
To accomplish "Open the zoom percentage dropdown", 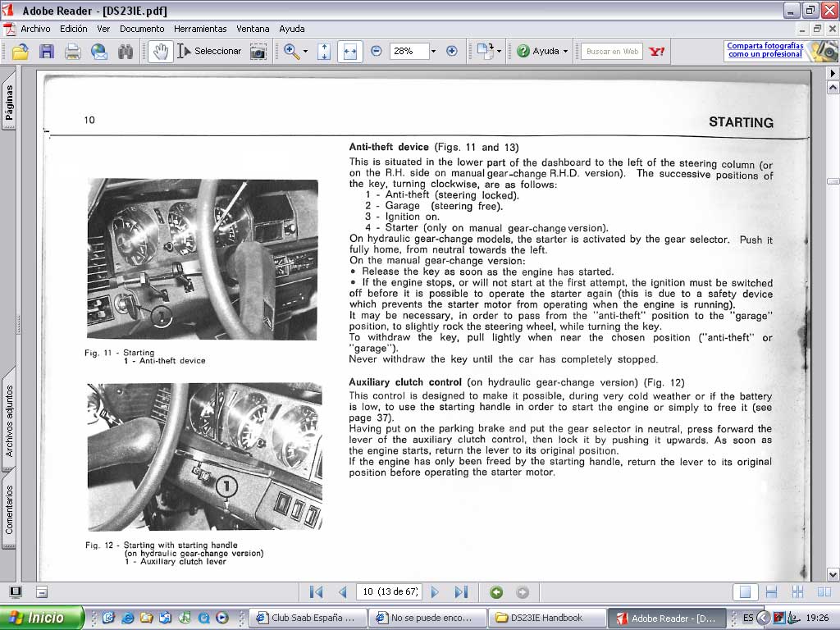I will pyautogui.click(x=433, y=52).
